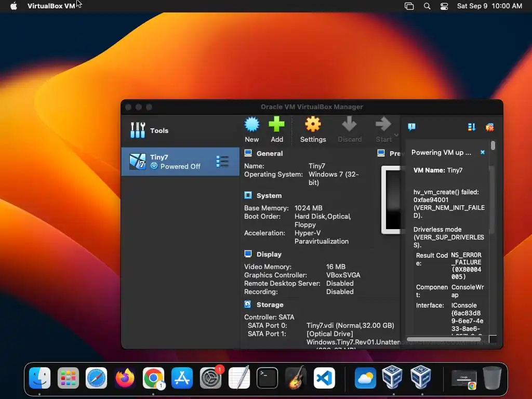Open System Settings from the Dock

[x=210, y=378]
